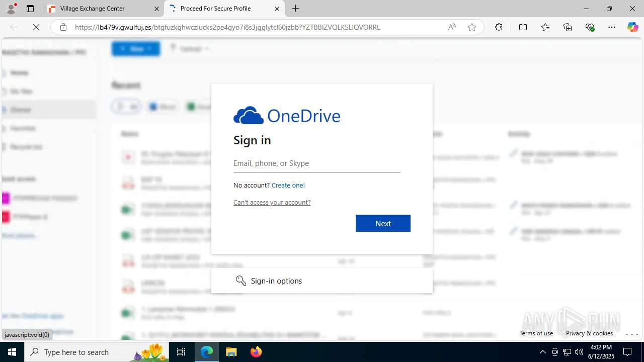Click the taskbar search box
The image size is (644, 362).
(x=97, y=352)
